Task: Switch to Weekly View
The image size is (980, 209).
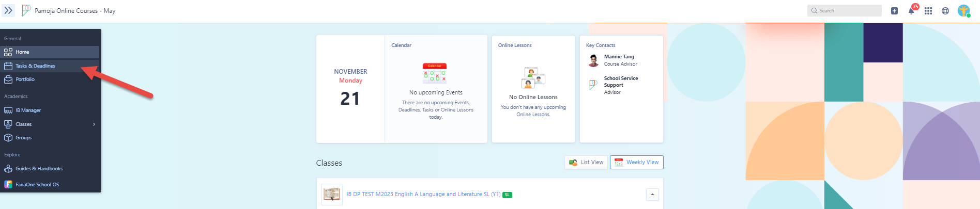Action: pos(637,162)
